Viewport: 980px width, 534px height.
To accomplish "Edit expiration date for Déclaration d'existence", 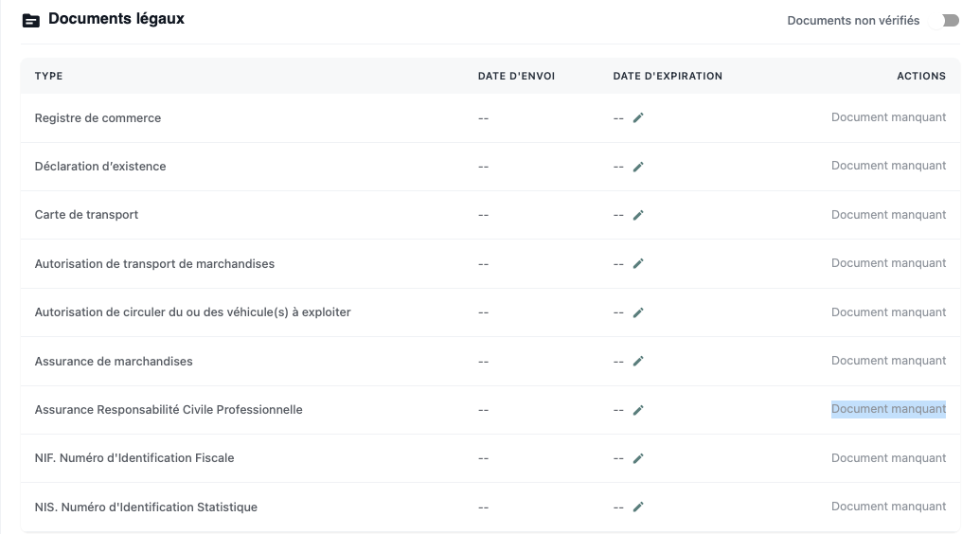I will [x=638, y=167].
